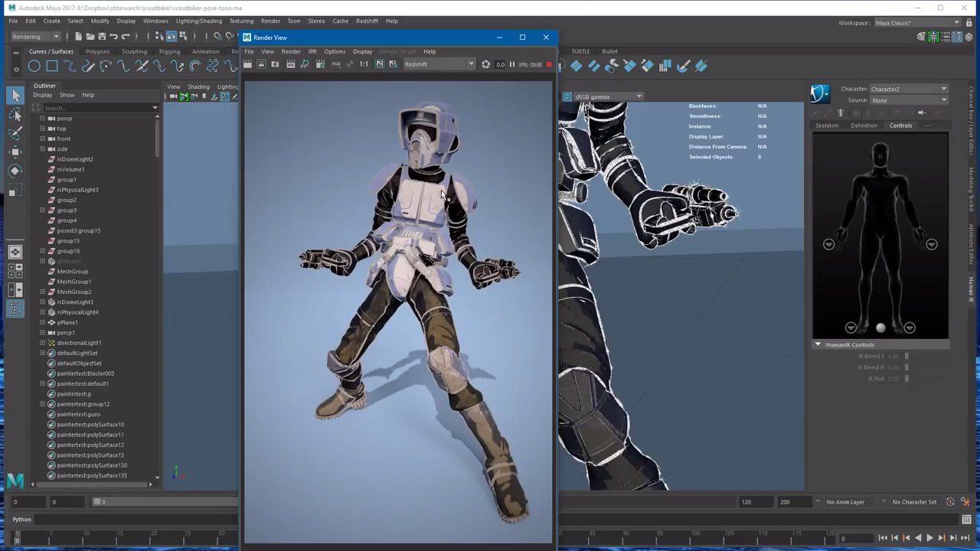The width and height of the screenshot is (980, 551).
Task: Open Options menu in Render View
Action: coord(335,51)
